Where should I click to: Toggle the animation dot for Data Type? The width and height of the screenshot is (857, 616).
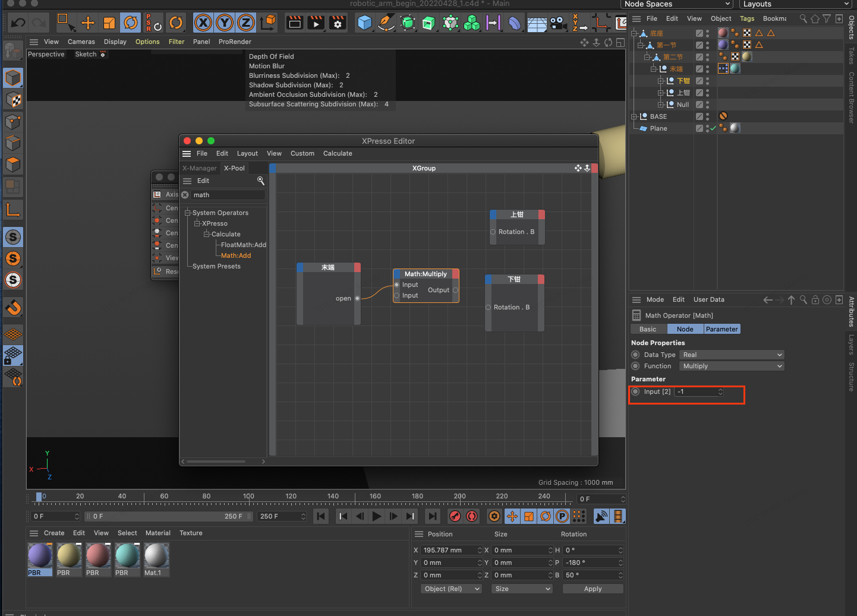635,355
